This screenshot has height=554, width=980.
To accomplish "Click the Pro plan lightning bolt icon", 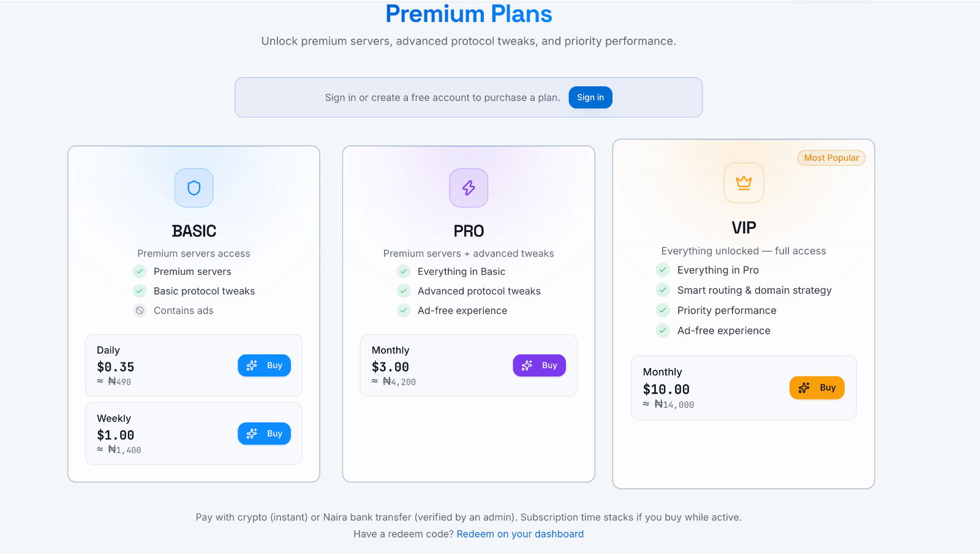I will (469, 188).
